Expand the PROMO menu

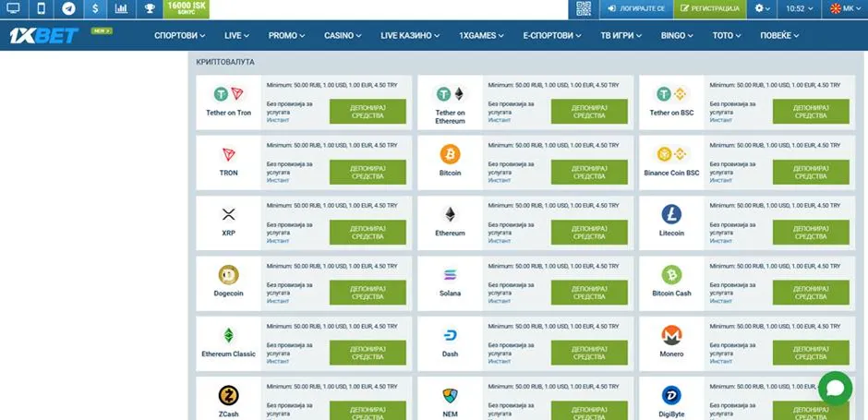click(x=287, y=35)
